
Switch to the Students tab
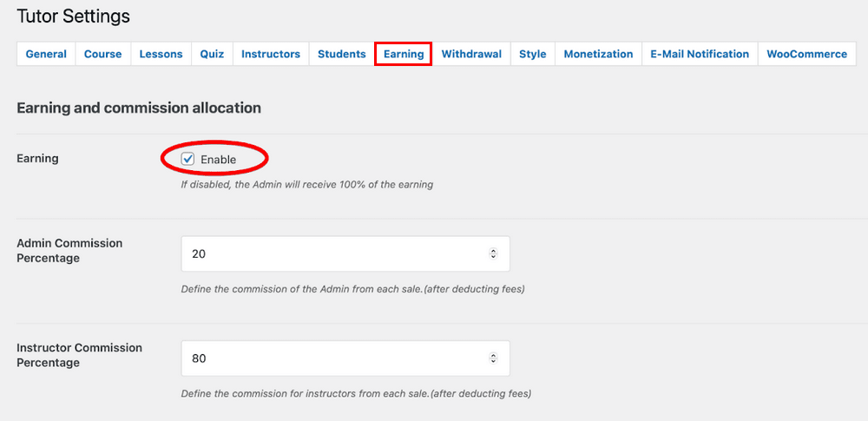pos(341,54)
